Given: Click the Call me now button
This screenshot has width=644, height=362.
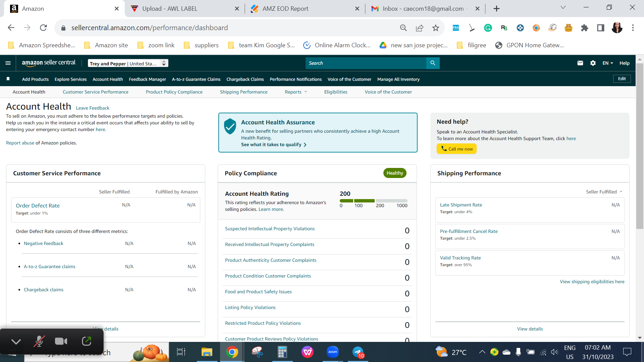Looking at the screenshot, I should coord(457,149).
